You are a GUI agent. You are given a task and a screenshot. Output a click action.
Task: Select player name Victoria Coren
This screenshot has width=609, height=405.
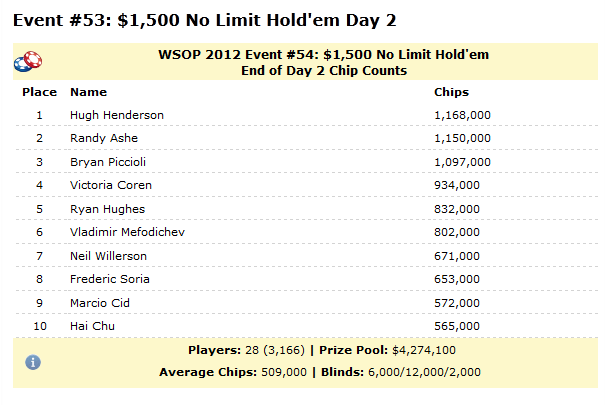pyautogui.click(x=111, y=185)
